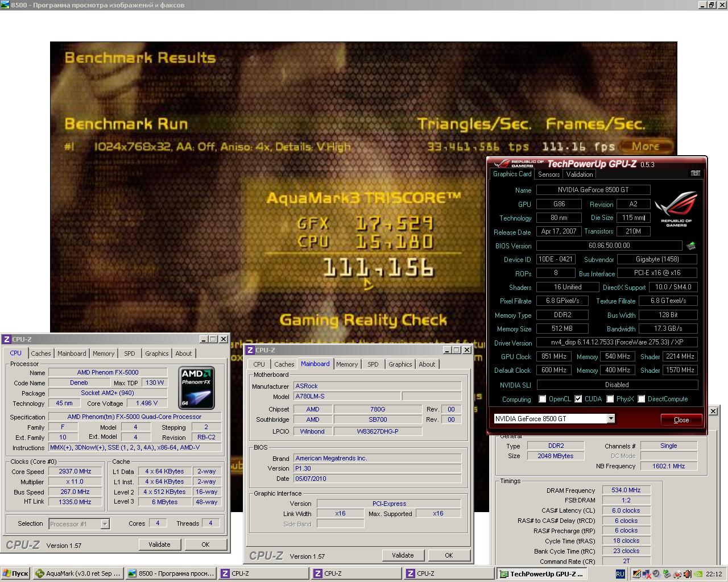The width and height of the screenshot is (728, 582).
Task: Click the network disconnected tray icon
Action: coord(646,574)
